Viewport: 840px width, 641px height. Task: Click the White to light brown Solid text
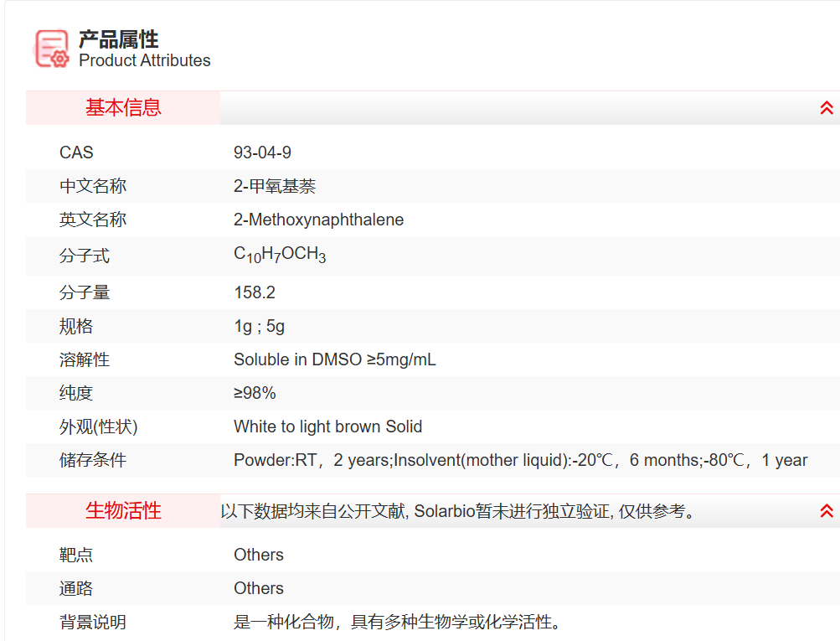coord(327,426)
